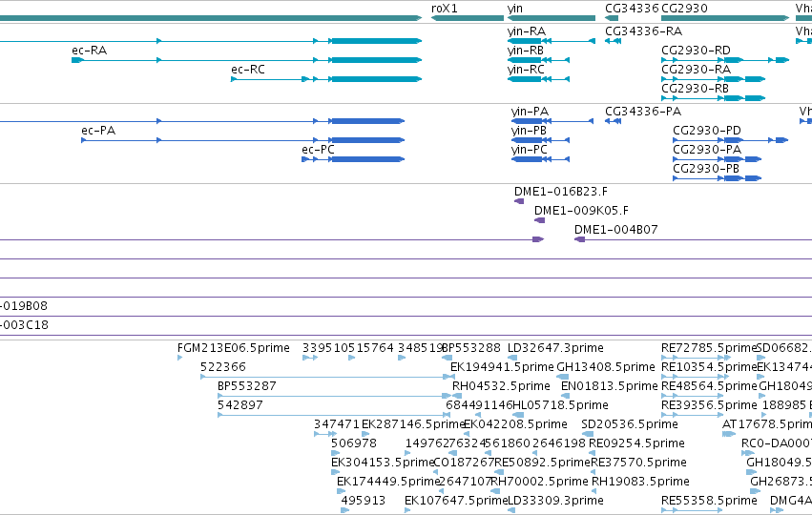This screenshot has width=812, height=515.
Task: Click EST SD20536.5prime
Action: [587, 434]
